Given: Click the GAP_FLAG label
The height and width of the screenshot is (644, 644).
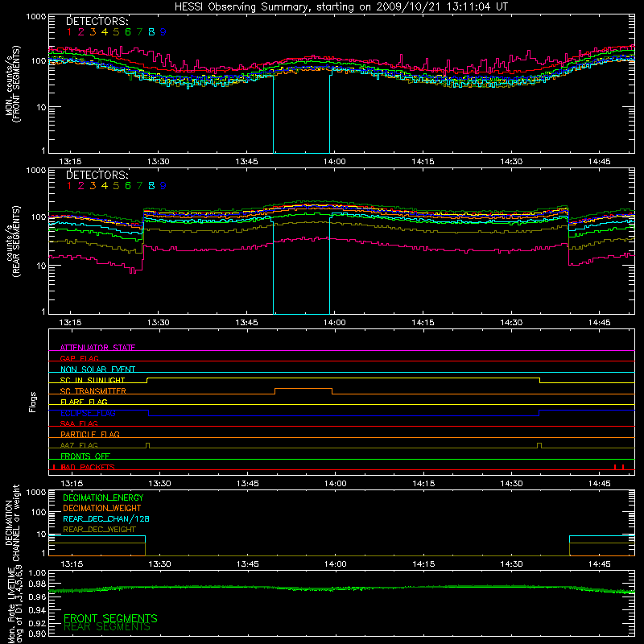Looking at the screenshot, I should (x=79, y=358).
